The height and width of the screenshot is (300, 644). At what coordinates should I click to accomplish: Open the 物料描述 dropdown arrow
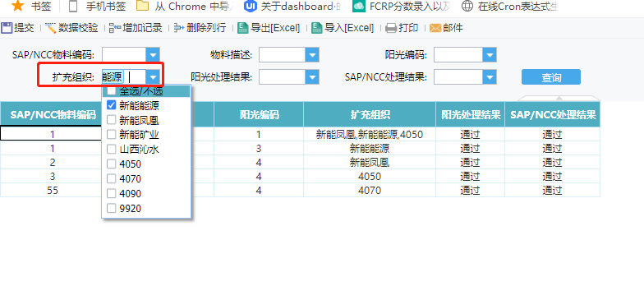tap(312, 54)
